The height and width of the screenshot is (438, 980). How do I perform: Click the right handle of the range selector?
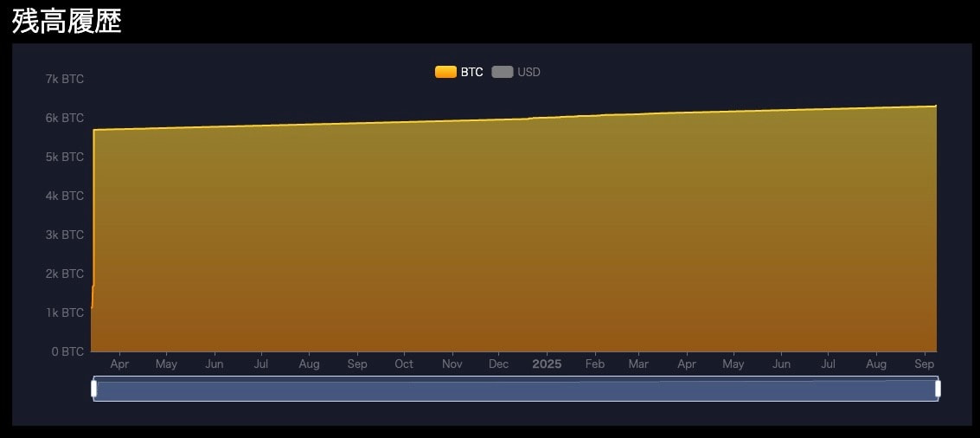pyautogui.click(x=938, y=390)
